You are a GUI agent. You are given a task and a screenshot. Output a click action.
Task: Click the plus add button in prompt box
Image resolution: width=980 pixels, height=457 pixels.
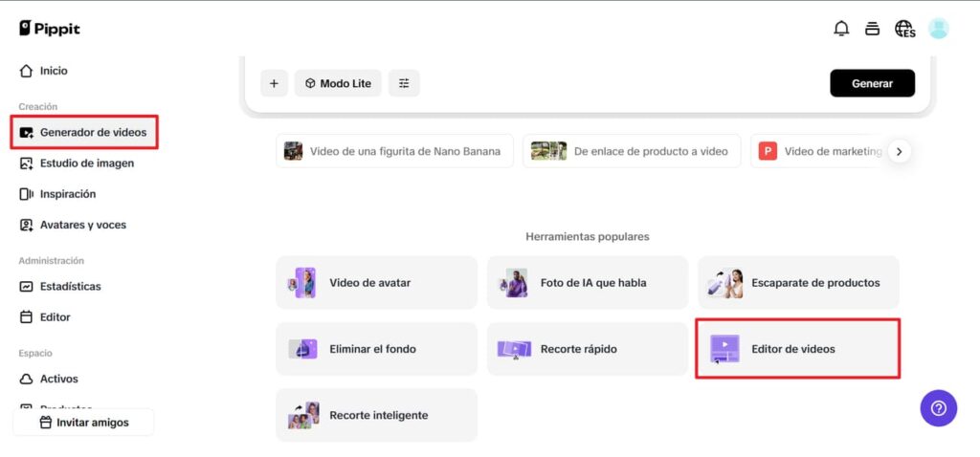[274, 83]
